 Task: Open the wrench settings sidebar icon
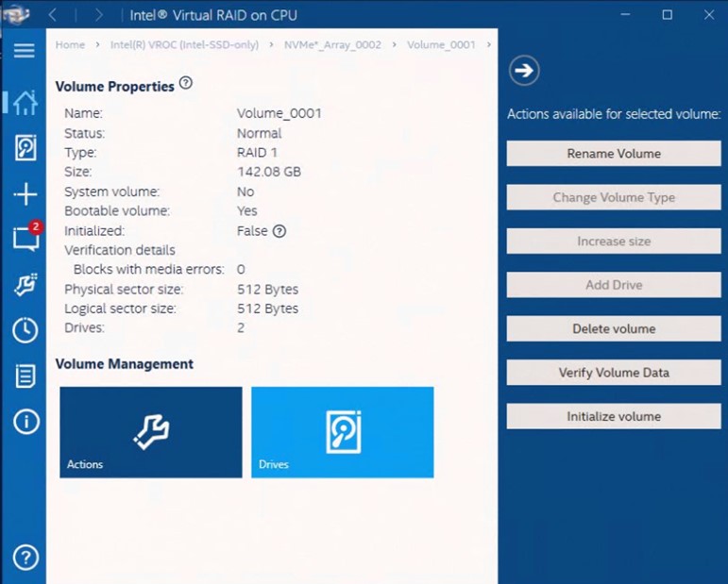pyautogui.click(x=25, y=285)
